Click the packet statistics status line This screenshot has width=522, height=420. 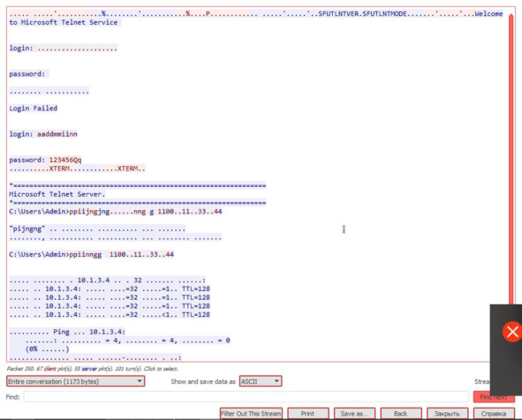92,369
